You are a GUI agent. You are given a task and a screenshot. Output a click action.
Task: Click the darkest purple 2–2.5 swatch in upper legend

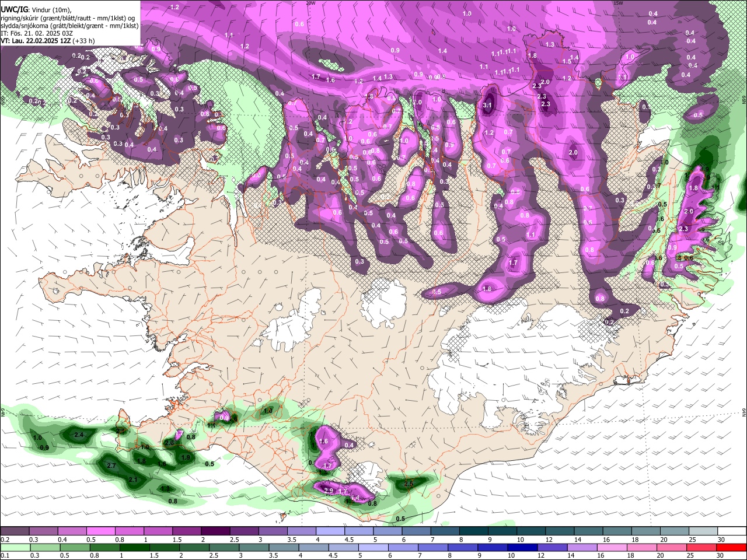[x=215, y=531]
